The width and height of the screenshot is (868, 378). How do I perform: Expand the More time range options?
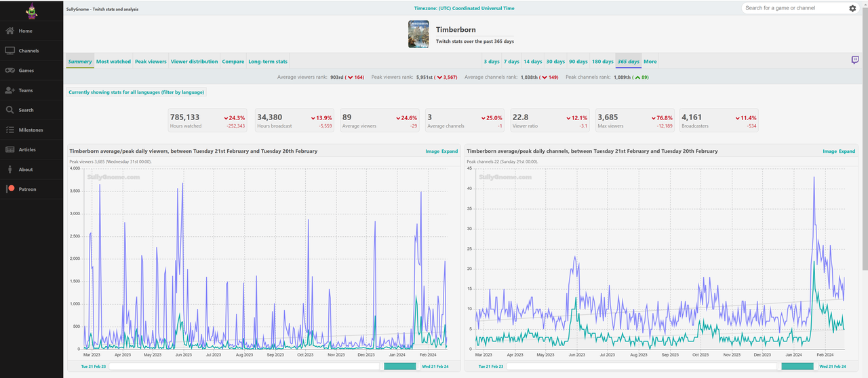(650, 62)
